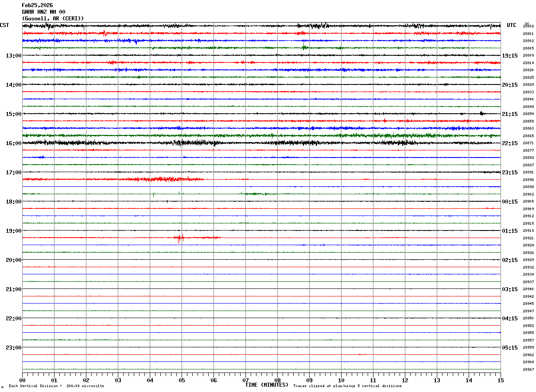
Task: Select the 13:00 CST time label
Action: click(13, 56)
